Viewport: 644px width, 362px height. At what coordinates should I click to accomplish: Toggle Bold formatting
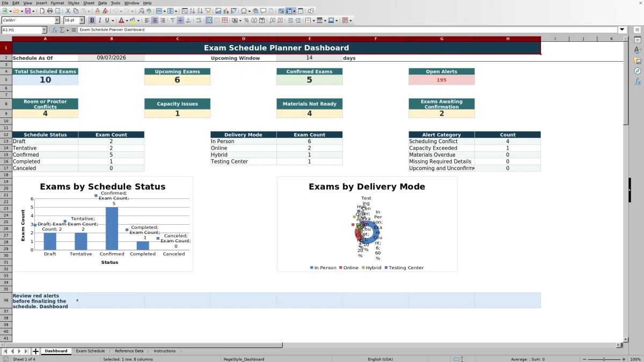[x=92, y=20]
